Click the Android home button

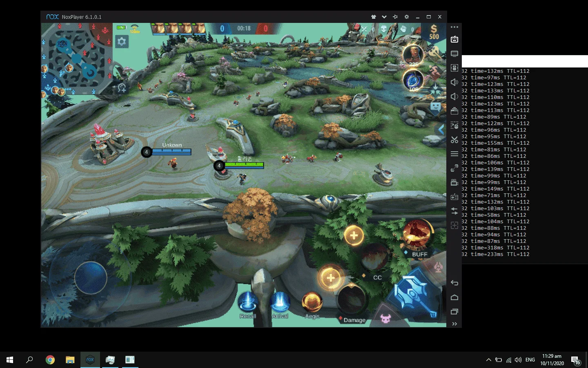[x=454, y=297]
